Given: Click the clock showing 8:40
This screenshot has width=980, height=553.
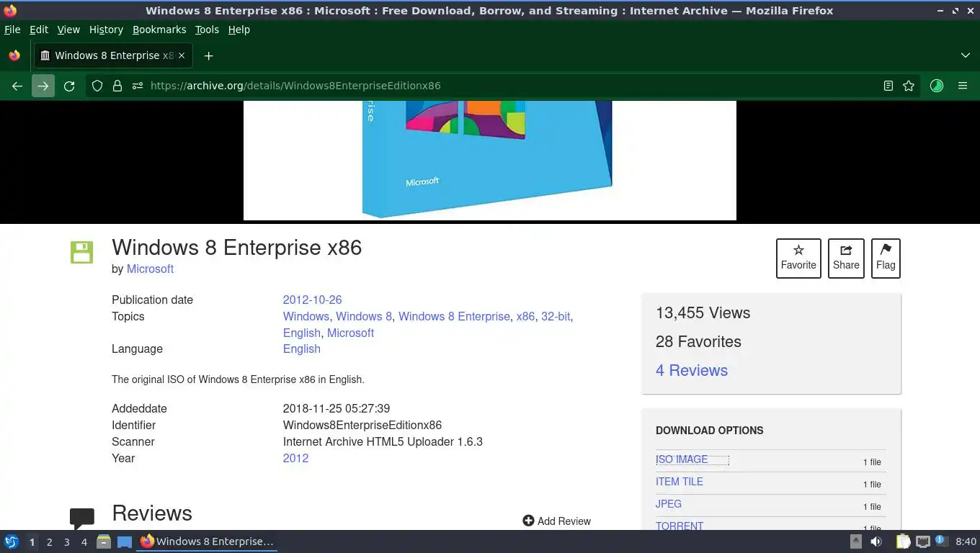Looking at the screenshot, I should click(966, 541).
